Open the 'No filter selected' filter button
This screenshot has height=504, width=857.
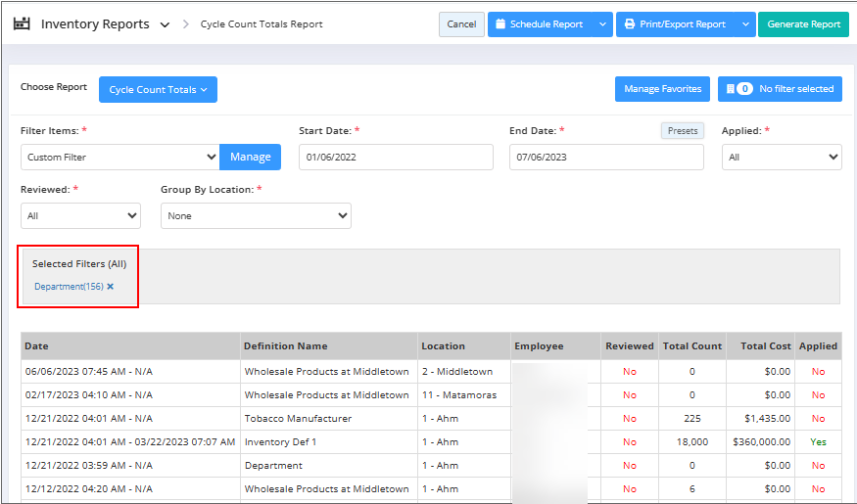pyautogui.click(x=780, y=89)
